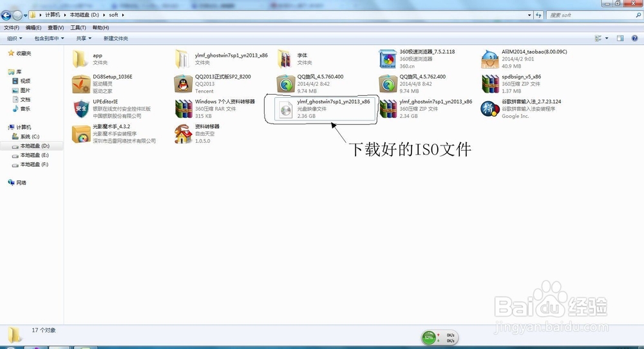Open the 字体 folder icon
Viewport: 644px width, 349px height.
pos(285,59)
